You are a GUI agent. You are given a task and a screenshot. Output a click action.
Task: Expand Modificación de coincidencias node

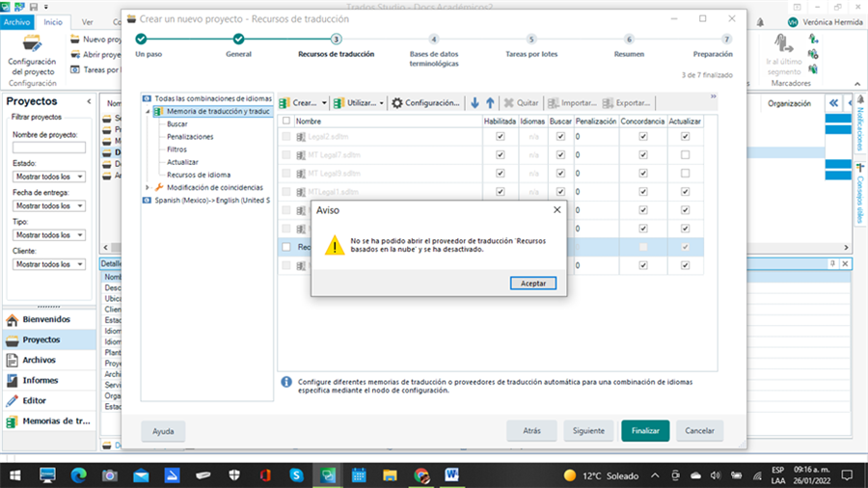[148, 187]
